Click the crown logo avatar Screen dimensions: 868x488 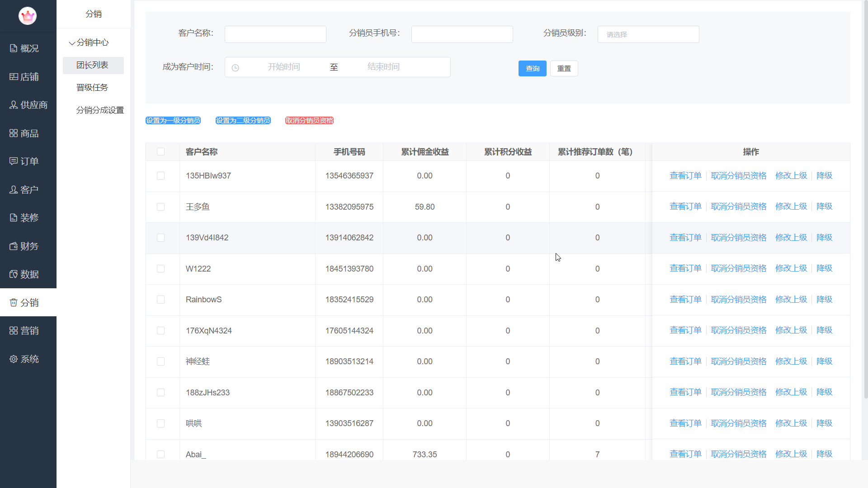click(28, 16)
